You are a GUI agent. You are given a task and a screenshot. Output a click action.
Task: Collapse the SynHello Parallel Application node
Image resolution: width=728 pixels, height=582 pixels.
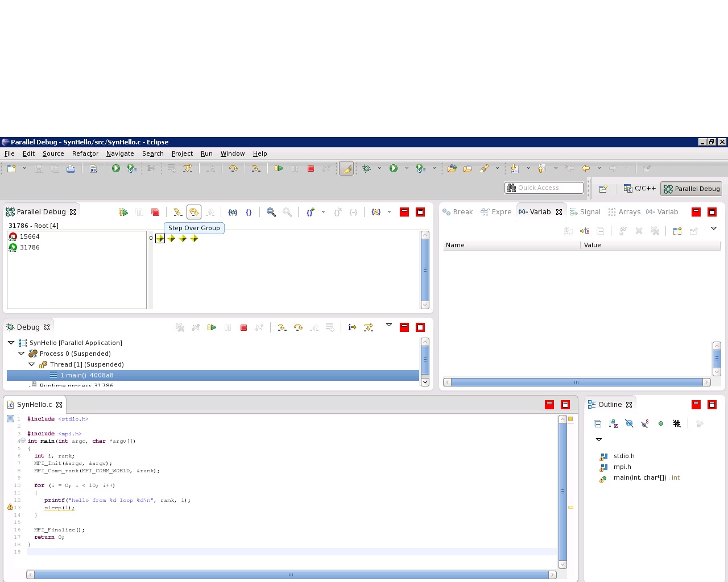pyautogui.click(x=11, y=343)
